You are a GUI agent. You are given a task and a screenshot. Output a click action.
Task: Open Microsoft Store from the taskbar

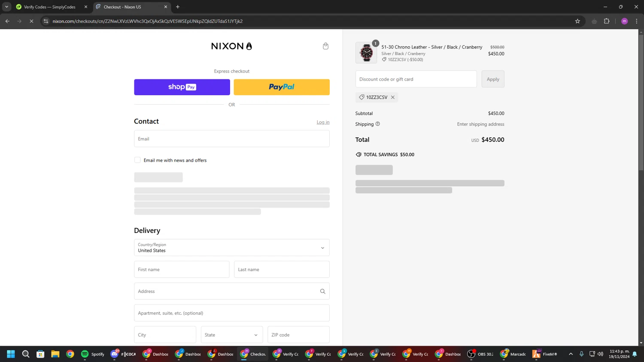pos(40,354)
